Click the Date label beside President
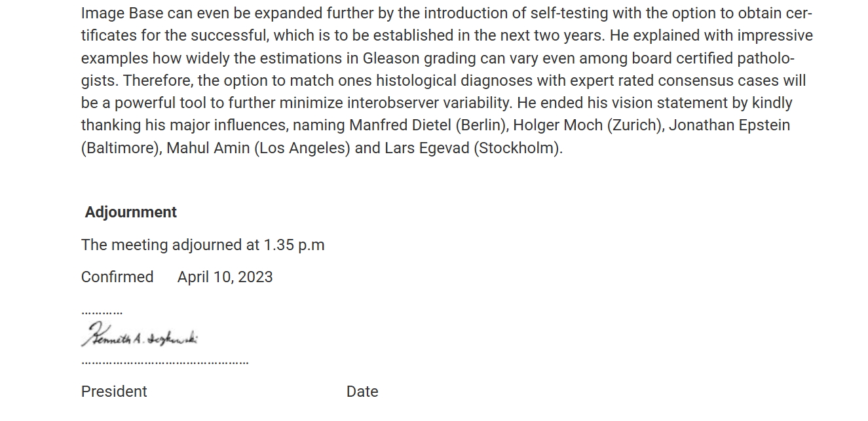The width and height of the screenshot is (868, 421). pos(362,392)
